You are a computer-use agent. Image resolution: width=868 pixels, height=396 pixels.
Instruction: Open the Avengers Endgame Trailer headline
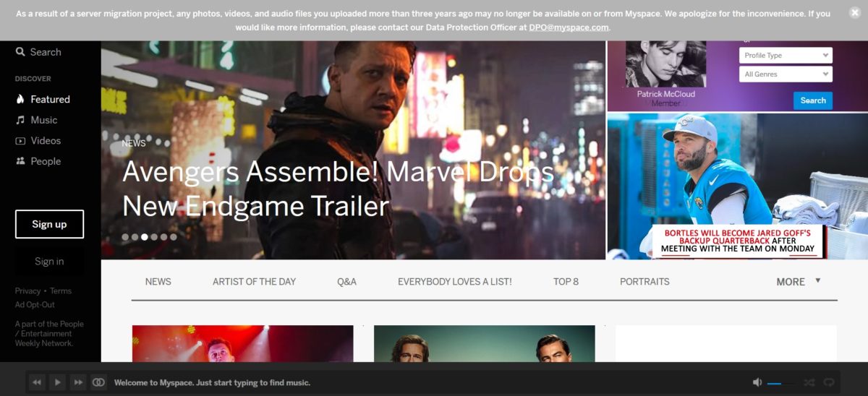[x=338, y=189]
